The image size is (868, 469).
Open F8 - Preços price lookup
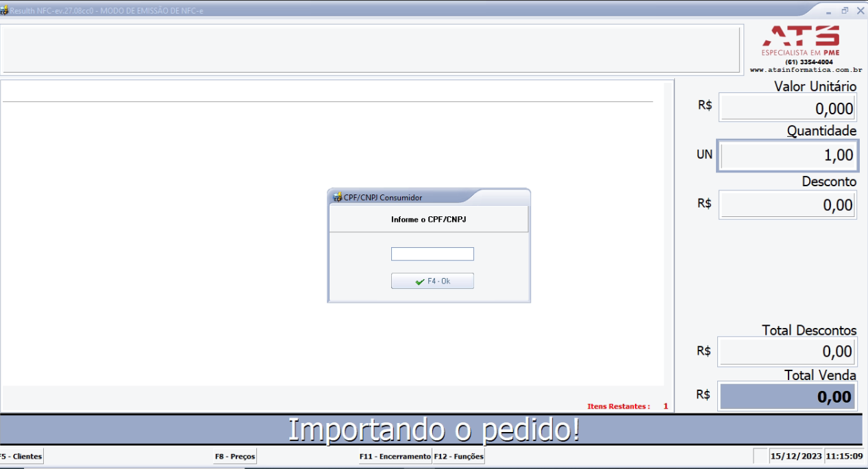(x=235, y=456)
